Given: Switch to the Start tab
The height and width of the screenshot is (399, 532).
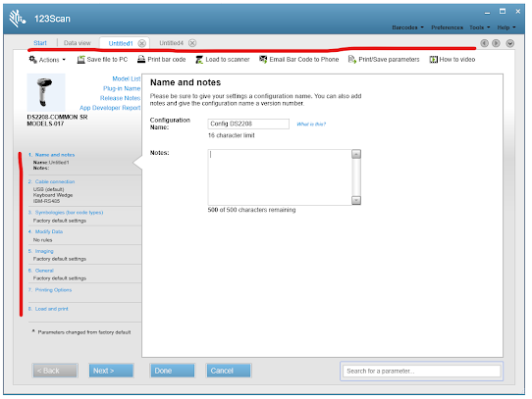Looking at the screenshot, I should [40, 43].
